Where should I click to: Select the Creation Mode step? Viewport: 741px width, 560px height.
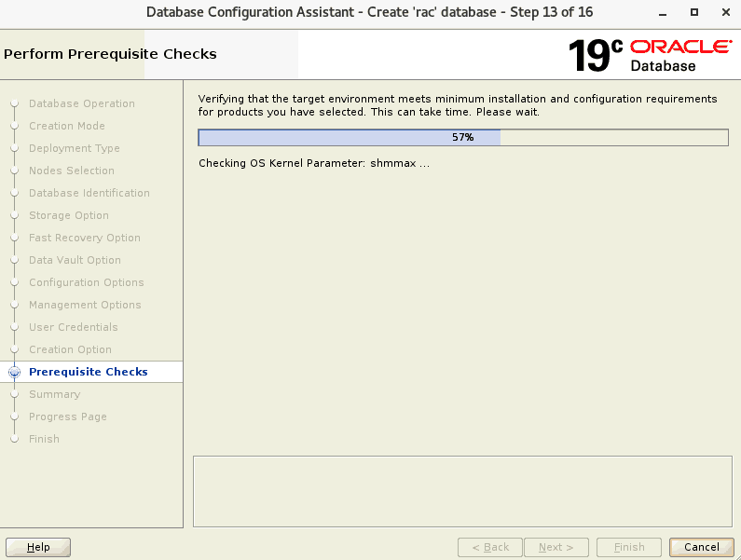66,126
